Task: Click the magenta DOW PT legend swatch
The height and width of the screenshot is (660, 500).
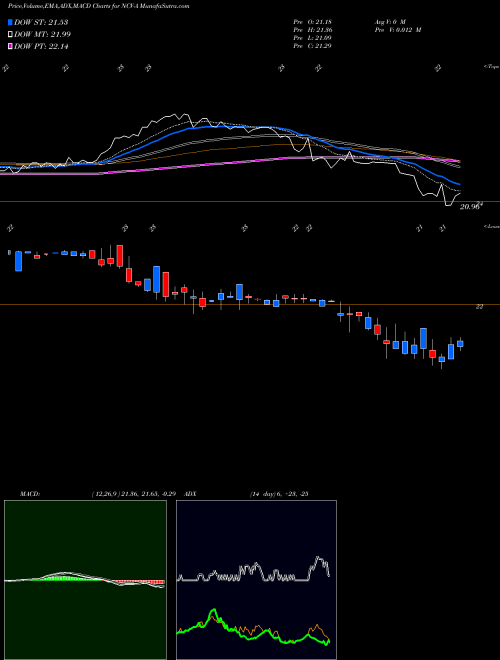Action: coord(10,46)
